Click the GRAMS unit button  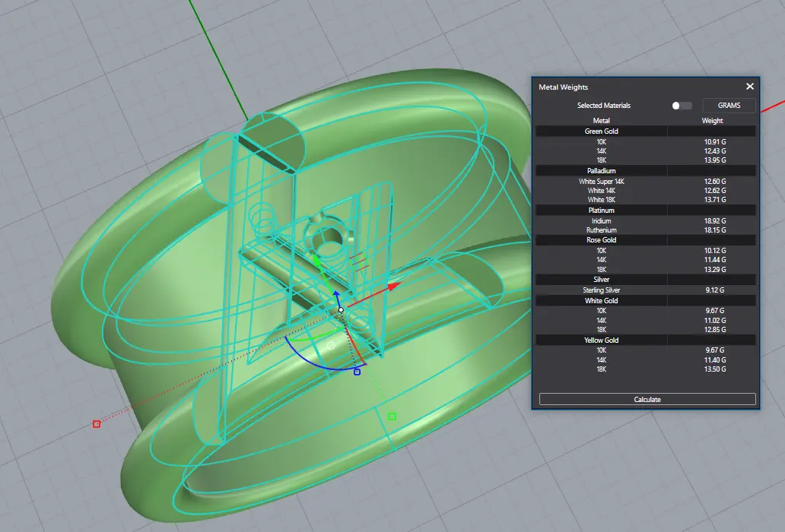pos(729,106)
